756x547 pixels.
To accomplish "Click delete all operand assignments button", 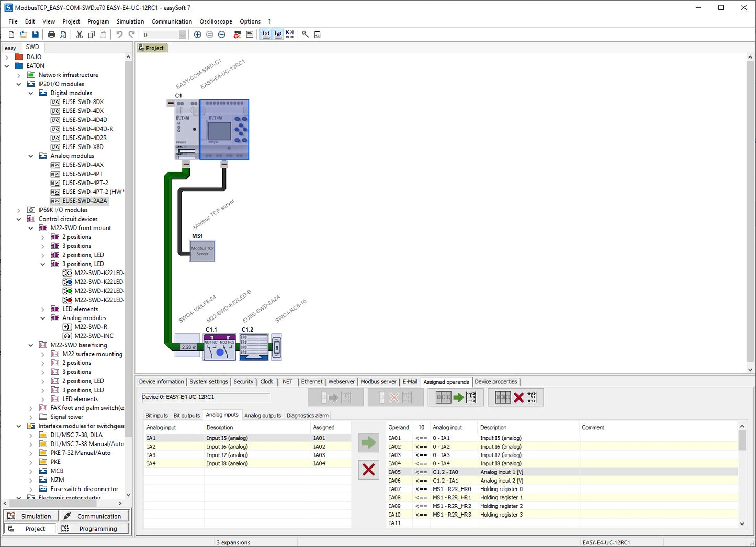I will point(516,397).
